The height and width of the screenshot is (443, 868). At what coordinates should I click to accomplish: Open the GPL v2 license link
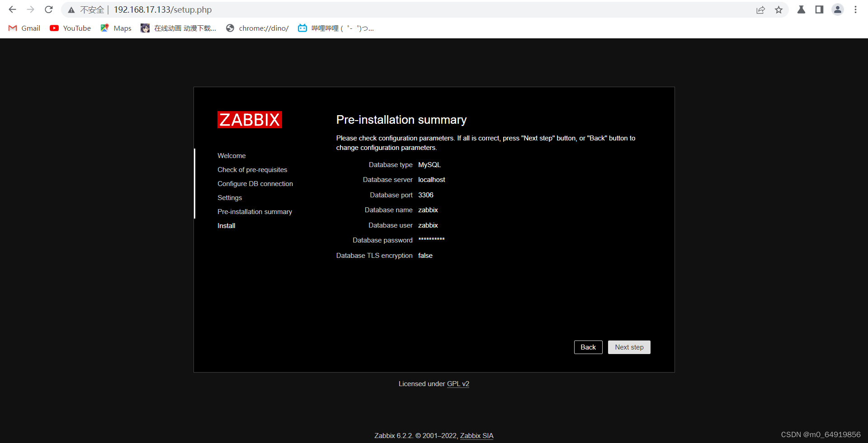(x=458, y=384)
